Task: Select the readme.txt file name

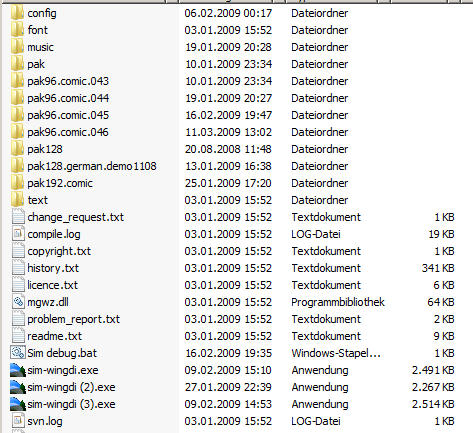Action: 55,336
